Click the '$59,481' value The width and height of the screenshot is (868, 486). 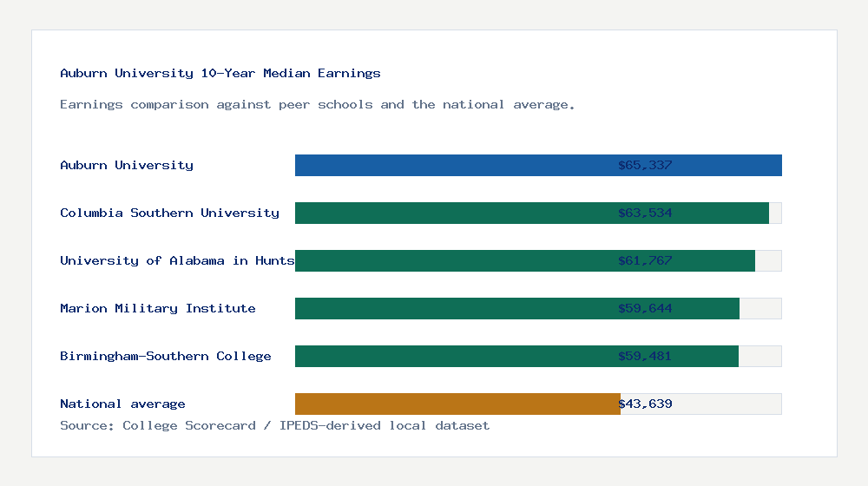pyautogui.click(x=645, y=356)
